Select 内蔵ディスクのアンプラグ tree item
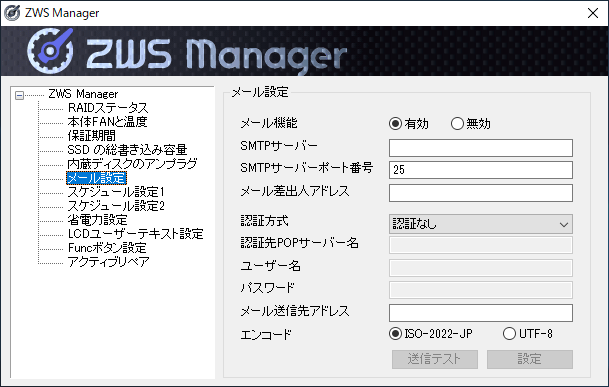Viewport: 609px width, 387px height. tap(132, 164)
